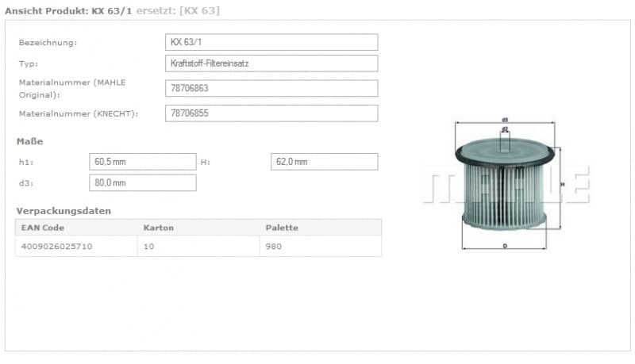Click the Typ: label
The width and height of the screenshot is (635, 364).
pyautogui.click(x=29, y=64)
